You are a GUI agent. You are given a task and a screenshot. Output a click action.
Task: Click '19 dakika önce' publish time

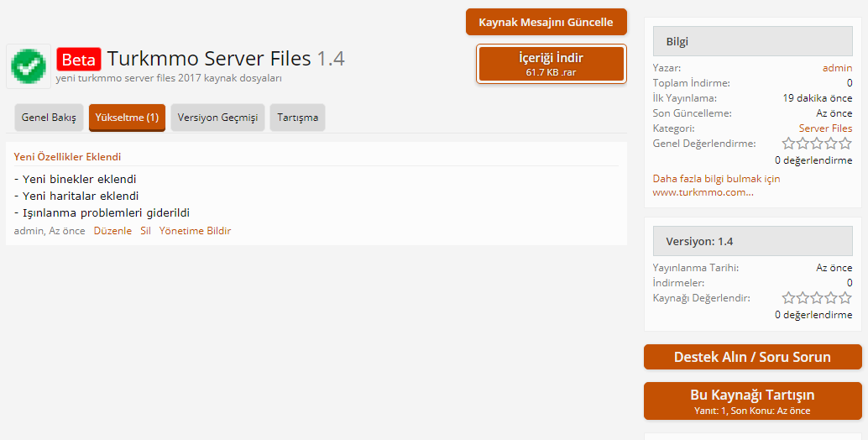coord(818,98)
